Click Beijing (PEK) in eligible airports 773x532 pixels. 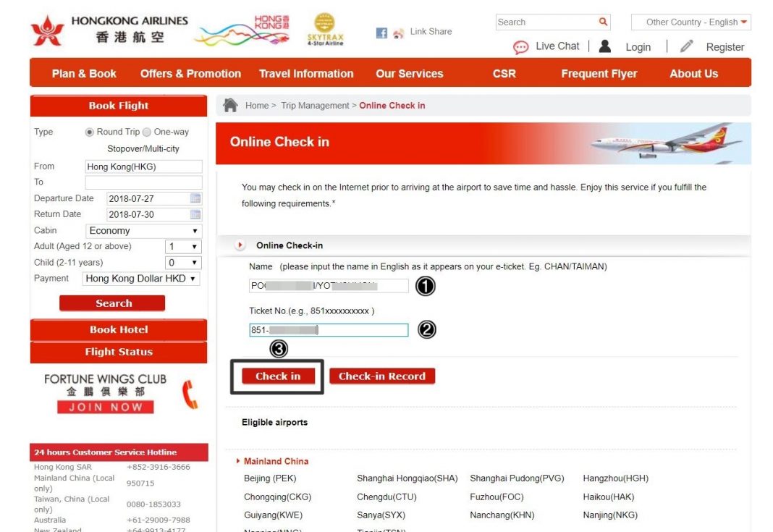(270, 478)
